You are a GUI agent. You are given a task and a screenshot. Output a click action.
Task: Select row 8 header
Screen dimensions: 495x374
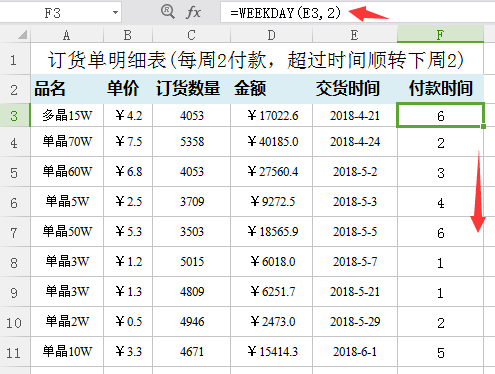(15, 262)
